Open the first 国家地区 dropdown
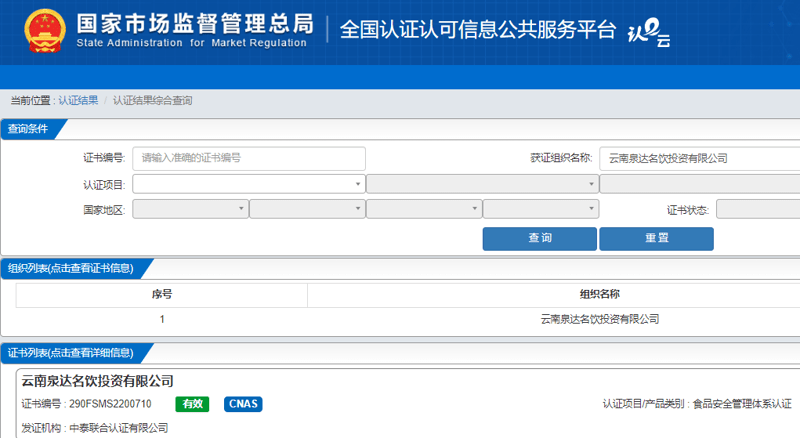800x438 pixels. point(190,209)
